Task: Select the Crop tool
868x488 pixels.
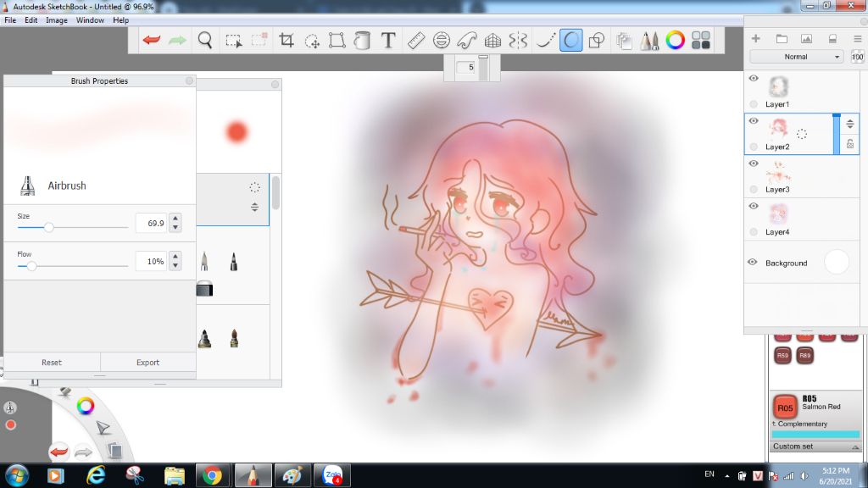Action: (x=287, y=40)
